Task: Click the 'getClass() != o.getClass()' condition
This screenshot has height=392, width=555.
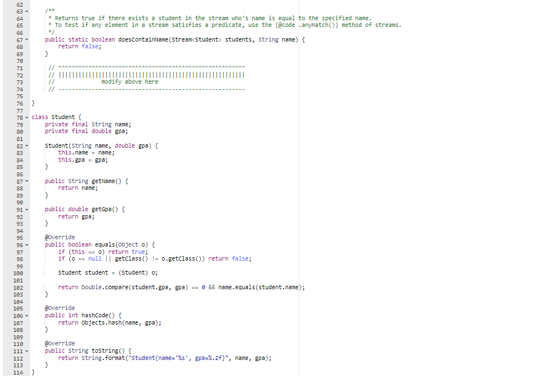Action: (160, 259)
